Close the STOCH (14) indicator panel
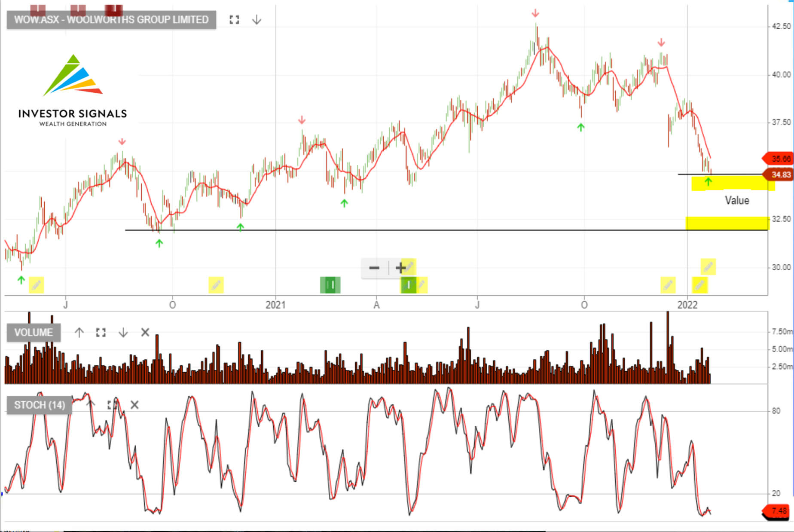The image size is (794, 532). coord(134,405)
